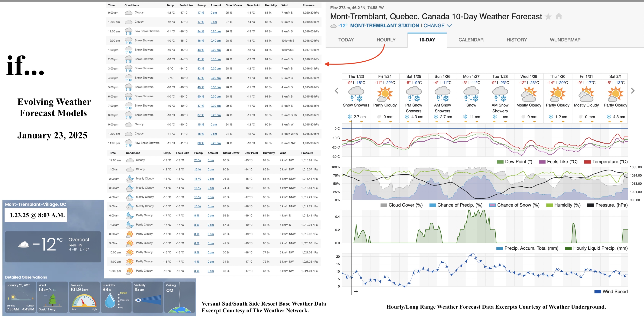Expand the CHANGE station dropdown chevron
Screen dimensions: 644x327
tap(449, 25)
